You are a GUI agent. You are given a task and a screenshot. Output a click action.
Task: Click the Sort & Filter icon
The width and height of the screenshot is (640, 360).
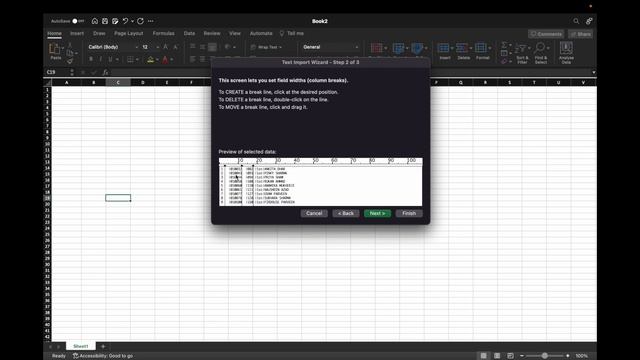(x=521, y=49)
